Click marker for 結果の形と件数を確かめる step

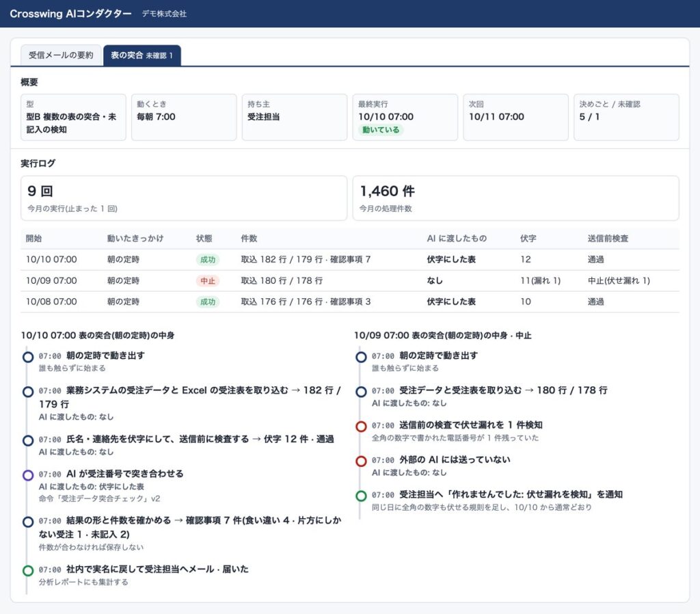(x=28, y=522)
